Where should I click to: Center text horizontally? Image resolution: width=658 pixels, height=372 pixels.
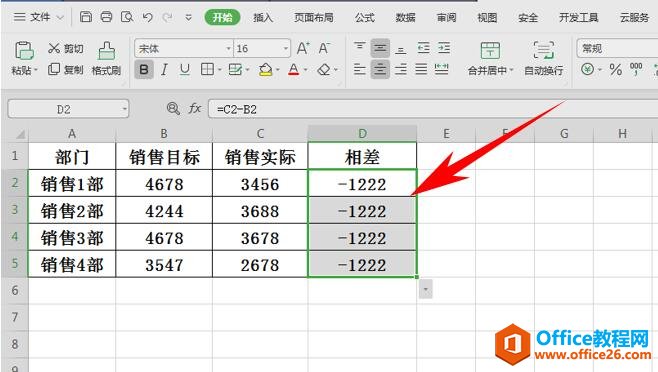click(x=380, y=69)
